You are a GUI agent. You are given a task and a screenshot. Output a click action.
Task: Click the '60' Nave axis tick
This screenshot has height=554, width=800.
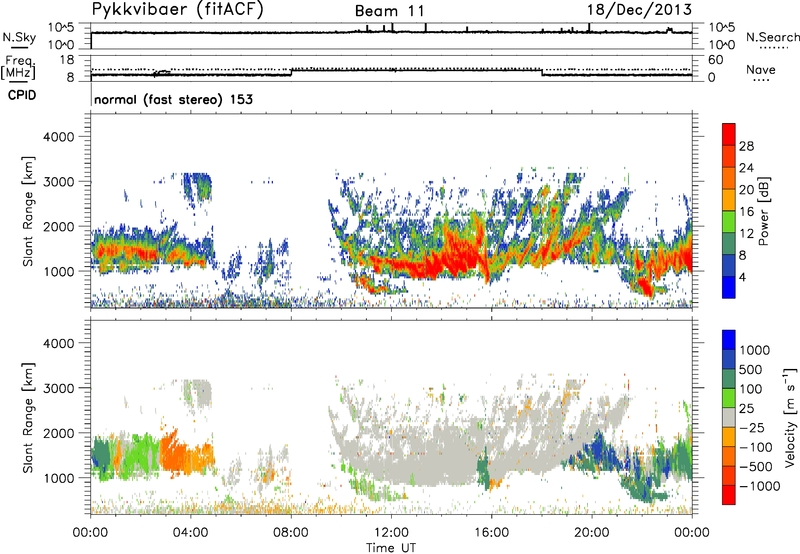pos(715,60)
